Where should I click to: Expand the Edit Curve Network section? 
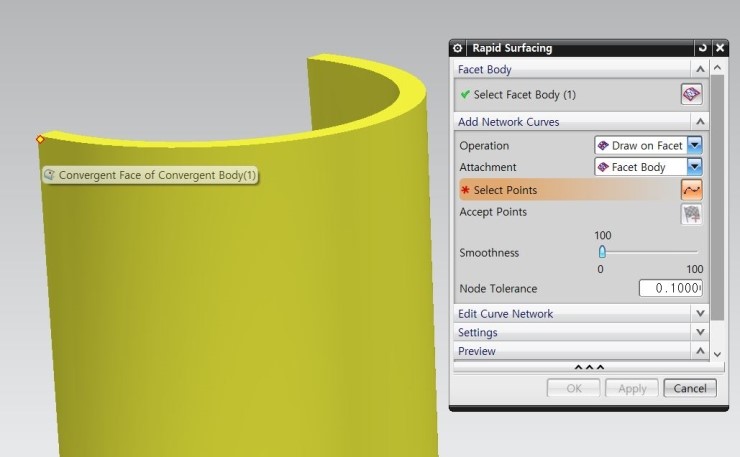coord(699,313)
